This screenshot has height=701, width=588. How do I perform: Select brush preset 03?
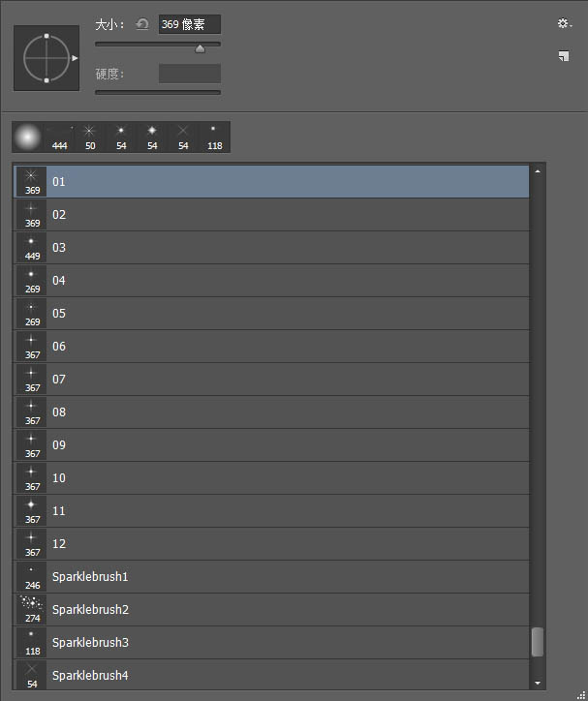[271, 248]
